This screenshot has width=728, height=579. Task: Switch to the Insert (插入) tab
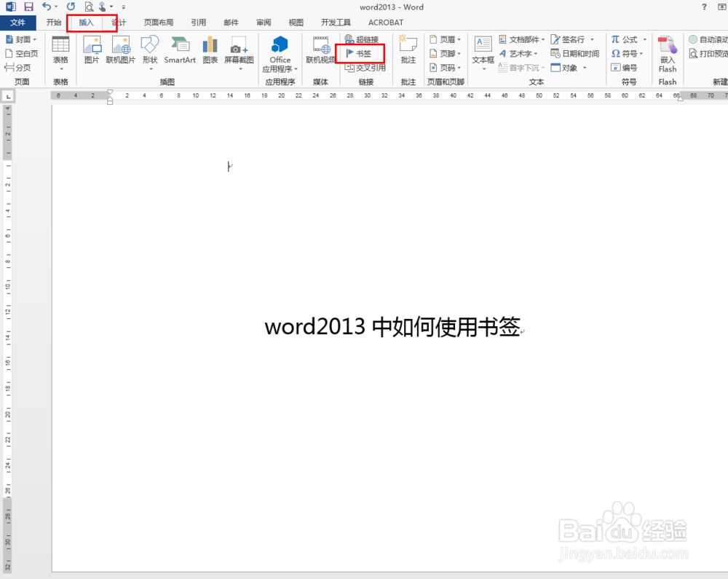click(x=87, y=23)
